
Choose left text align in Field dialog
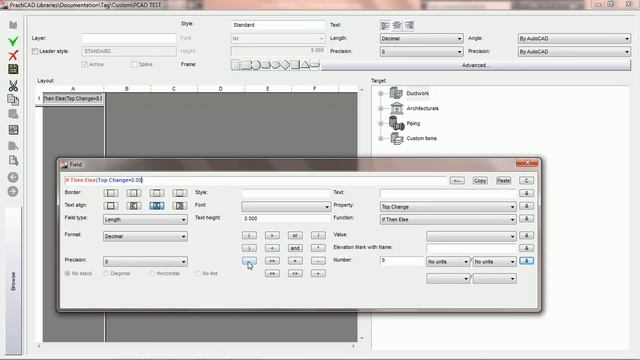(134, 206)
